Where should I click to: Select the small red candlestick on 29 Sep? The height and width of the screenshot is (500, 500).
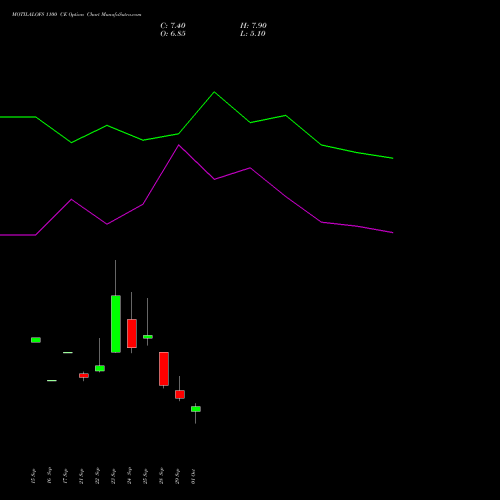(180, 394)
